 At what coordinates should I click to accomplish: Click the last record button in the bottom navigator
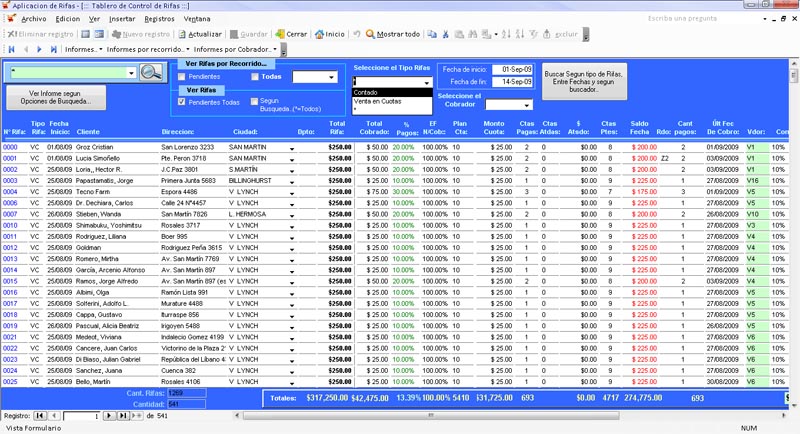(122, 416)
